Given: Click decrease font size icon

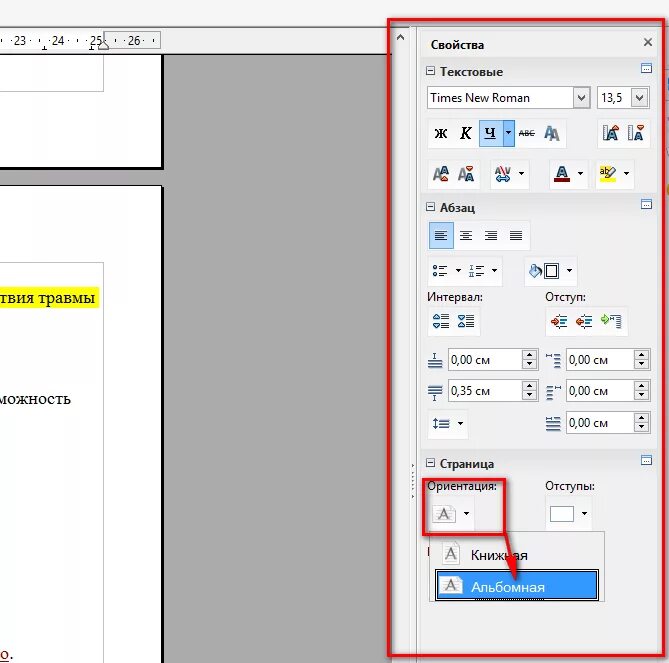Looking at the screenshot, I should (635, 134).
